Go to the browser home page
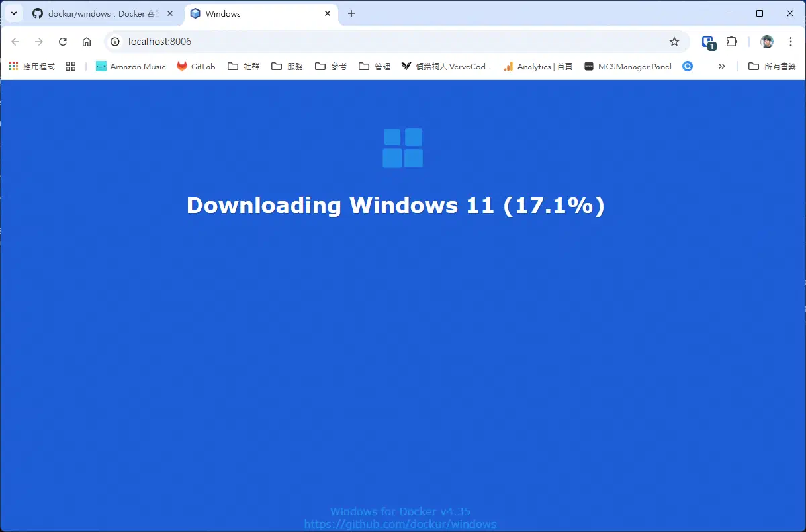Image resolution: width=806 pixels, height=532 pixels. (87, 42)
